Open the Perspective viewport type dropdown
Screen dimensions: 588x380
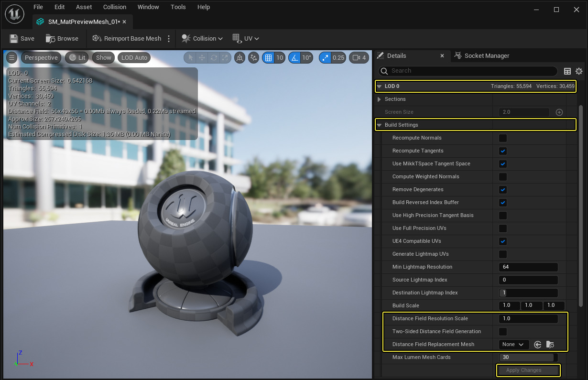41,58
